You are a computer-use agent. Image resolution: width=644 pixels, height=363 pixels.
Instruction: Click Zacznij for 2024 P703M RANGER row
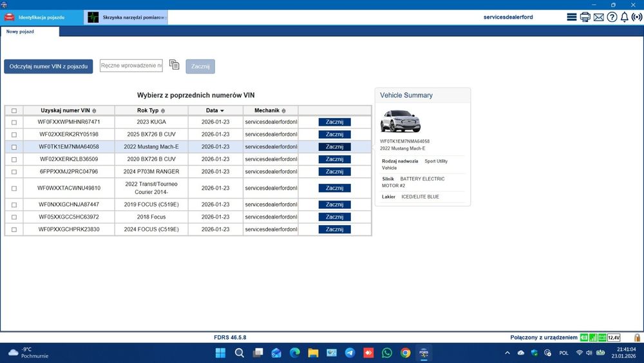334,172
